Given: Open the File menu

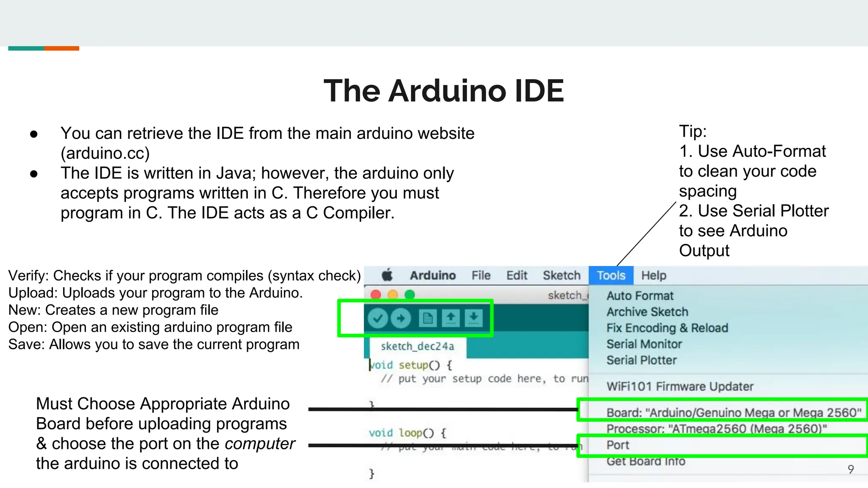Looking at the screenshot, I should pyautogui.click(x=481, y=275).
